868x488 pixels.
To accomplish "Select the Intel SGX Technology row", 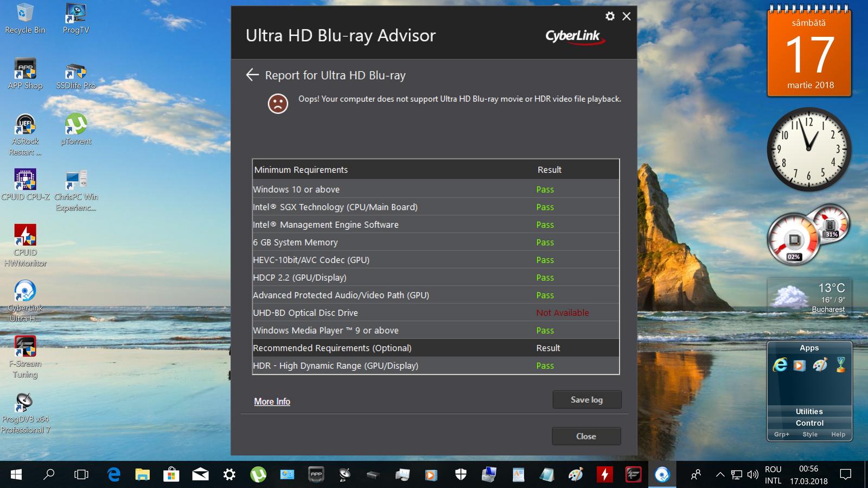I will 436,207.
